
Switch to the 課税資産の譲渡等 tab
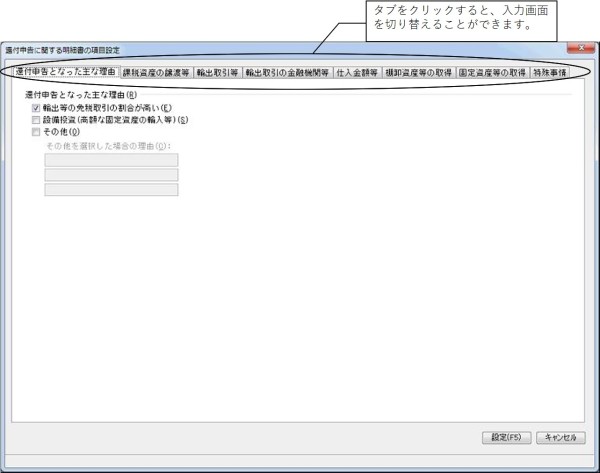click(156, 73)
